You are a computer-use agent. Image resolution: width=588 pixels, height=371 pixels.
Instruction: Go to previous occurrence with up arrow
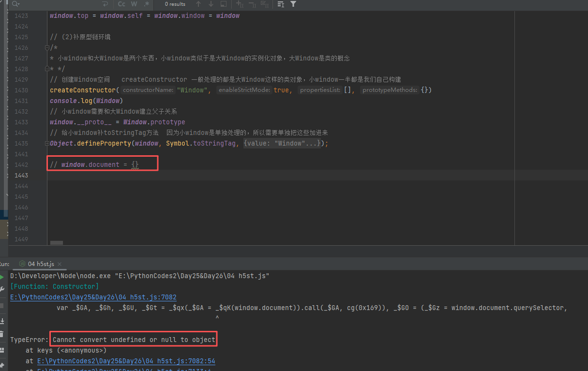click(x=198, y=4)
